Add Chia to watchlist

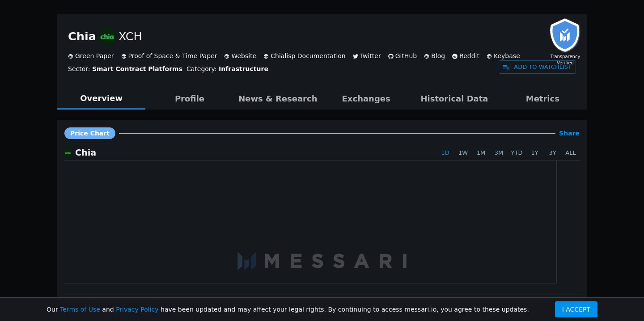click(537, 67)
